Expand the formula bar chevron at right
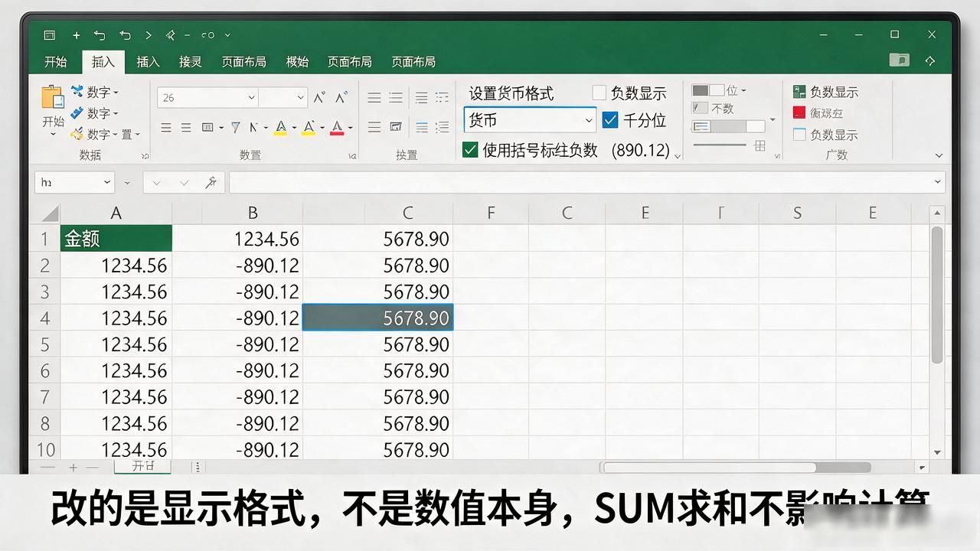This screenshot has width=980, height=551. pos(937,182)
